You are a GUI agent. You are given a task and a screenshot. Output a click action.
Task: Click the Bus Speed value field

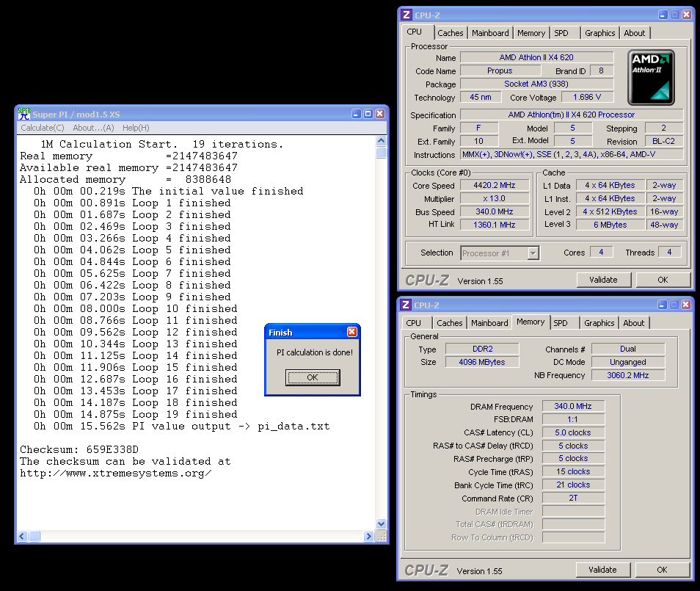point(495,211)
